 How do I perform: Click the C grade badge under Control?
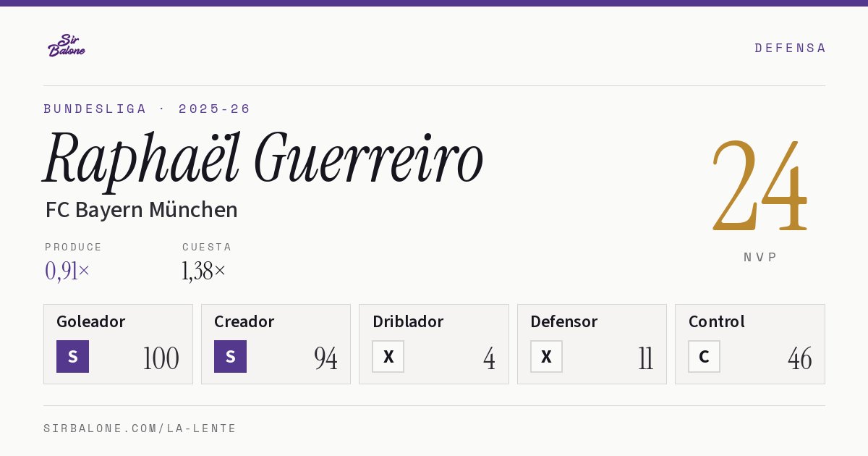pyautogui.click(x=704, y=357)
